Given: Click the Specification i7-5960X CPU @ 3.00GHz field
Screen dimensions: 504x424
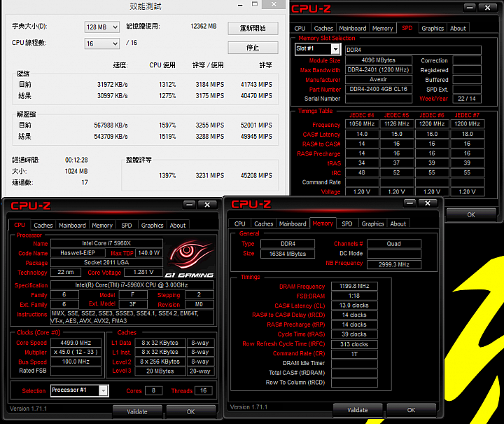Looking at the screenshot, I should point(132,285).
